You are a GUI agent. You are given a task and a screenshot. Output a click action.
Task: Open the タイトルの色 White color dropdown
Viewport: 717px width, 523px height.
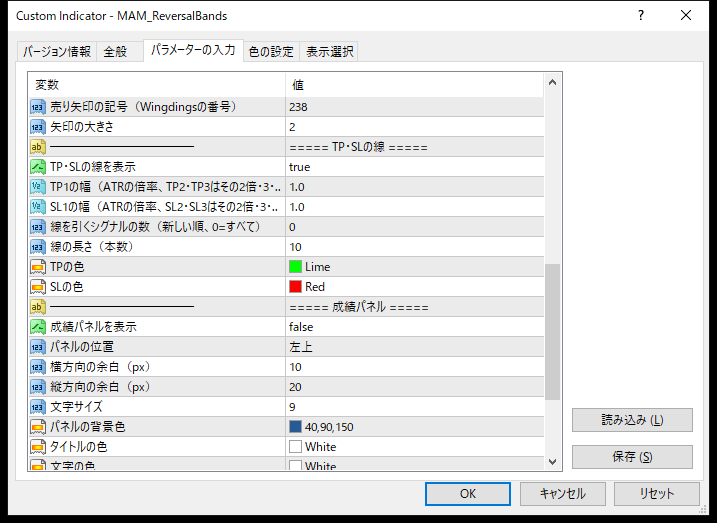[x=415, y=447]
